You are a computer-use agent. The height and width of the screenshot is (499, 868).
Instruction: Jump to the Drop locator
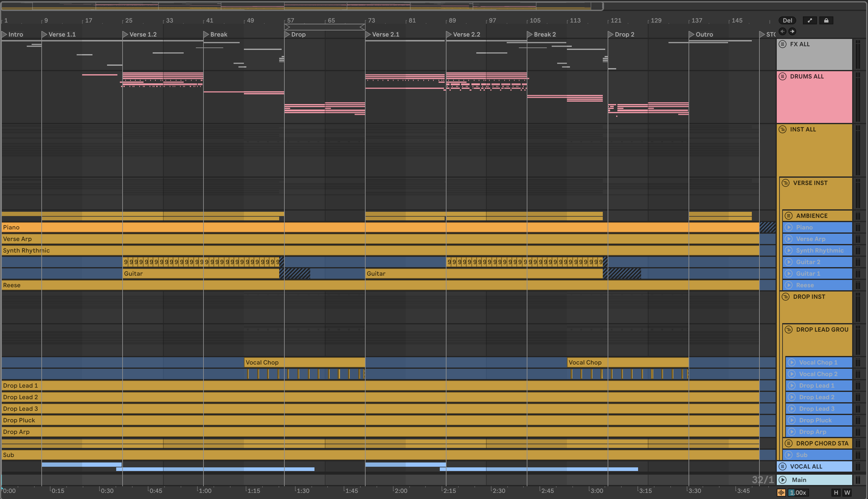pyautogui.click(x=295, y=34)
